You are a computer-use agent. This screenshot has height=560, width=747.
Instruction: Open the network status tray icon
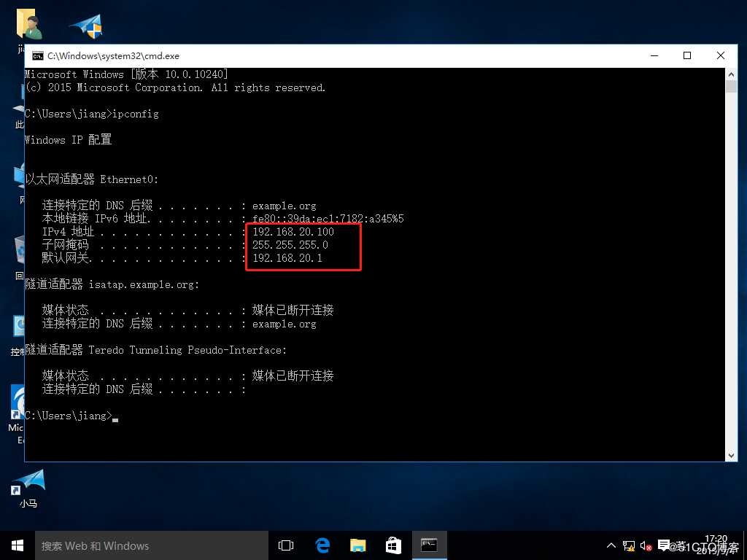point(629,546)
